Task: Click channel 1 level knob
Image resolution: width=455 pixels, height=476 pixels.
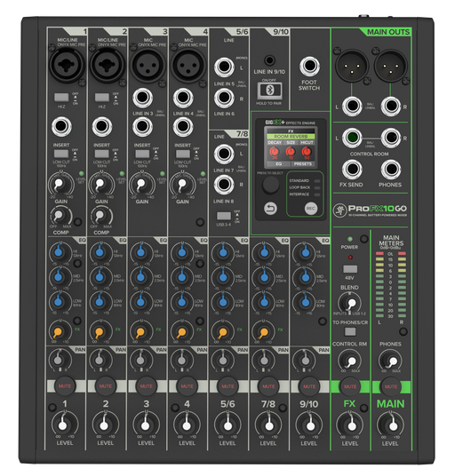Action: tap(64, 424)
